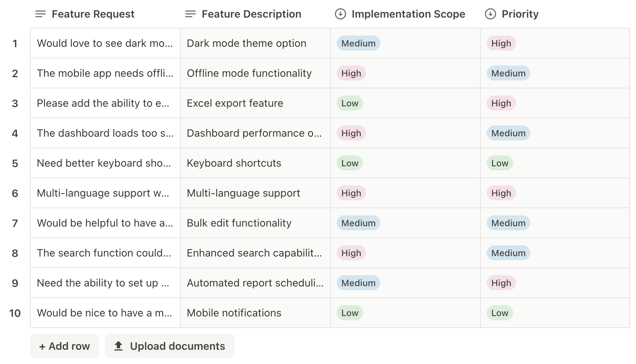Click the Dark mode theme option cell

[x=246, y=43]
